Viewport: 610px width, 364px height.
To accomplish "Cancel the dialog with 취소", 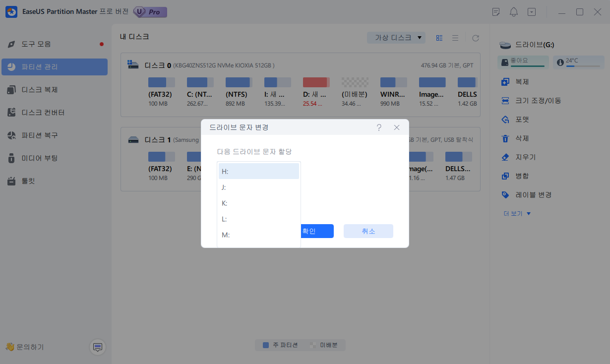I will click(368, 231).
